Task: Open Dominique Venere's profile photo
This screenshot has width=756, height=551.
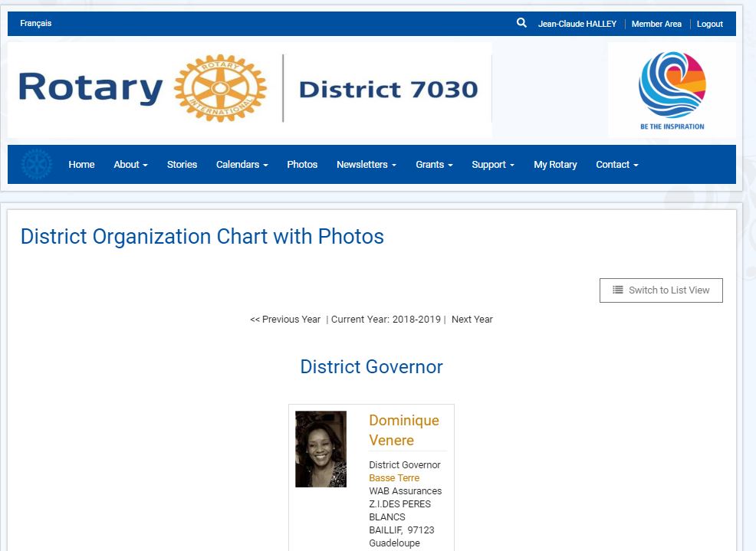Action: pyautogui.click(x=320, y=449)
